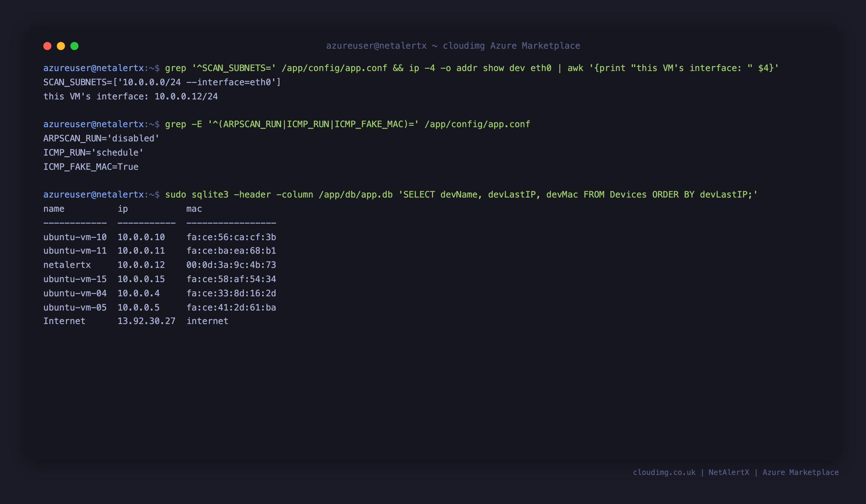Click the footer text 'cloudimg.co.uk | NetAlertX | Azure Marketplace'

coord(736,473)
